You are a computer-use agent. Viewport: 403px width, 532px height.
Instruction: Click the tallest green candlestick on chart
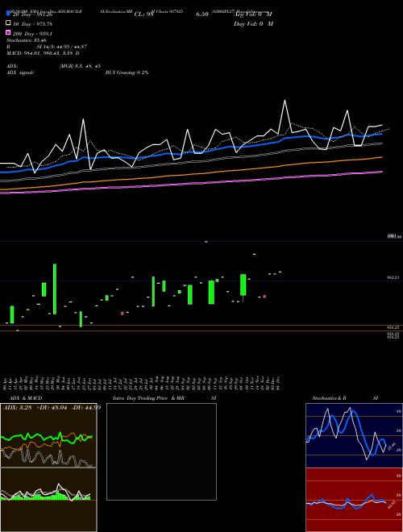(x=55, y=289)
